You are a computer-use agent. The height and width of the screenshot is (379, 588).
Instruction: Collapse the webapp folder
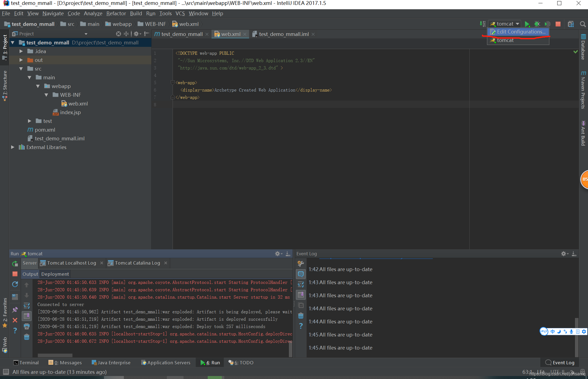[38, 86]
